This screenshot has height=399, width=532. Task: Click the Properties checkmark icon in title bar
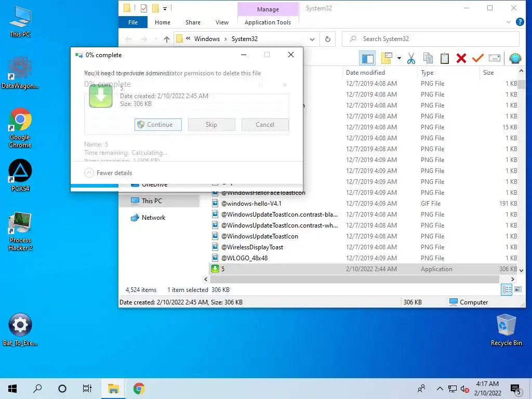pyautogui.click(x=144, y=8)
